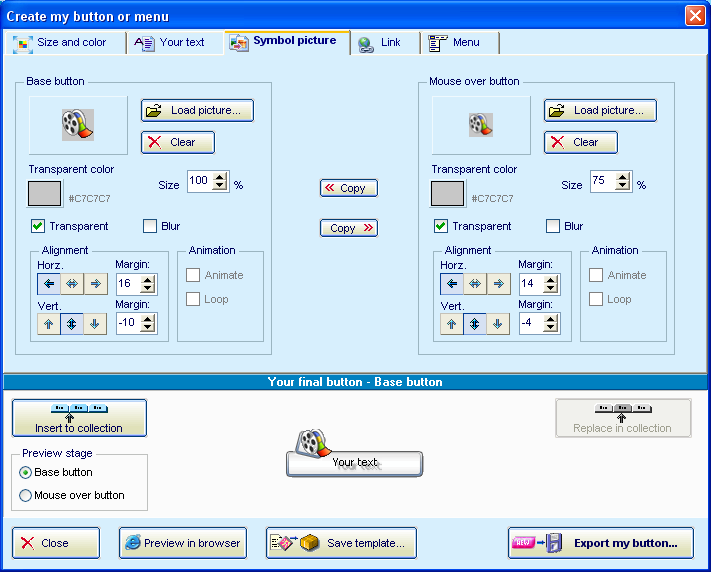Check Loop in Mouse over animation
The width and height of the screenshot is (711, 572).
point(596,299)
